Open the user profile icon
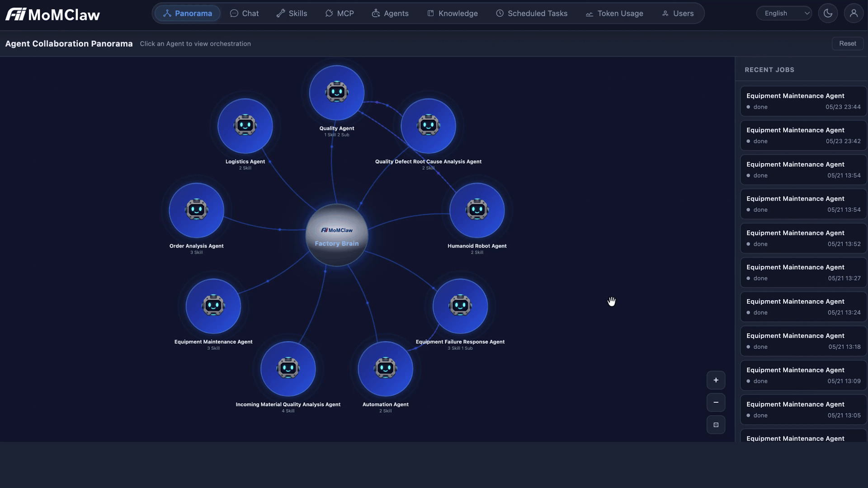The width and height of the screenshot is (868, 488). pyautogui.click(x=854, y=13)
